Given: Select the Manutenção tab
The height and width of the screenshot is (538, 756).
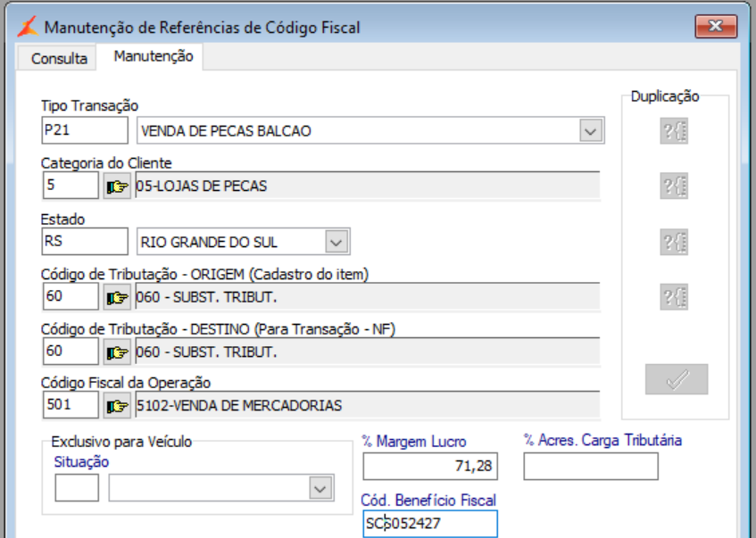Looking at the screenshot, I should pos(153,56).
